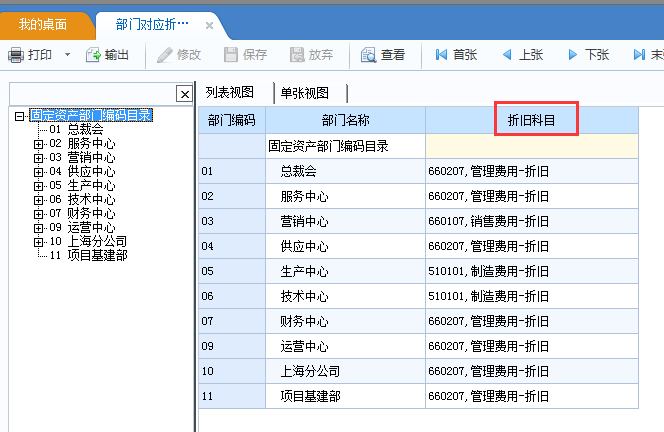Switch to 我的桌面 tab

[x=43, y=23]
